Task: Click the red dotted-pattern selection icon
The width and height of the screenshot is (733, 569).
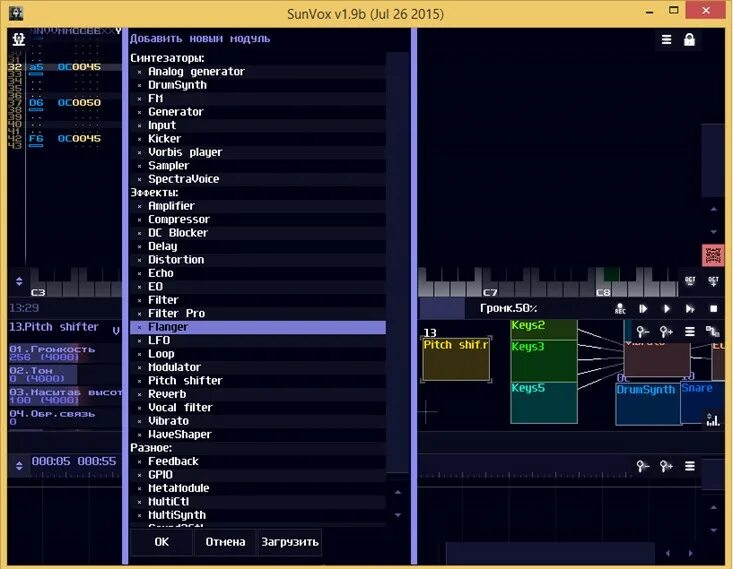Action: (x=713, y=255)
